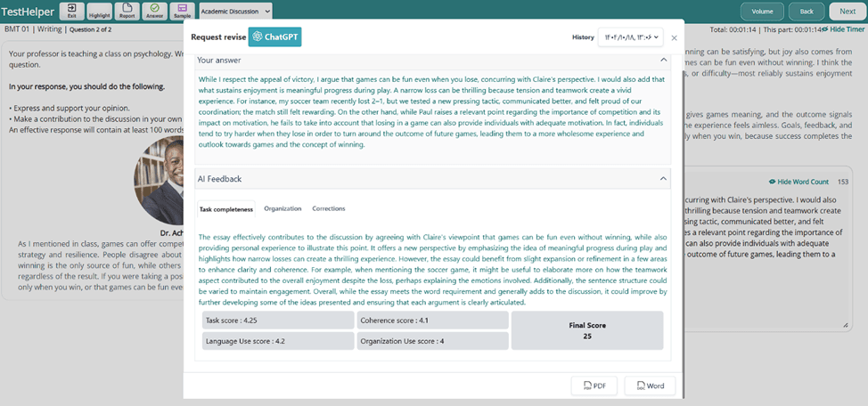Screen dimensions: 868x406
Task: Export feedback as Word document
Action: 649,386
